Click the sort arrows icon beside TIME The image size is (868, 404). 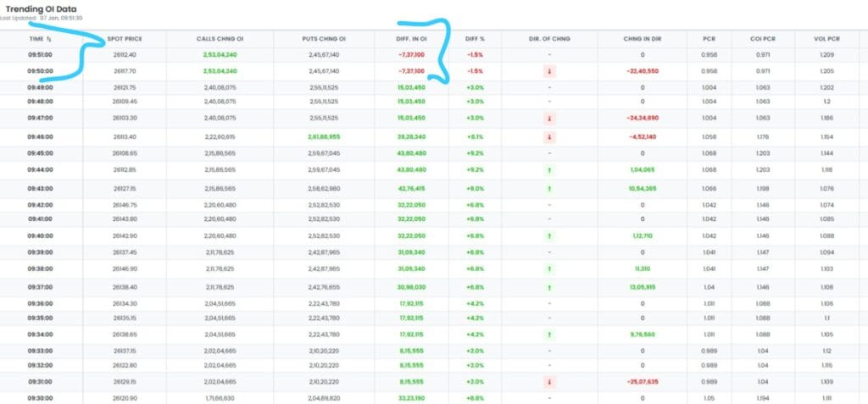coord(49,39)
